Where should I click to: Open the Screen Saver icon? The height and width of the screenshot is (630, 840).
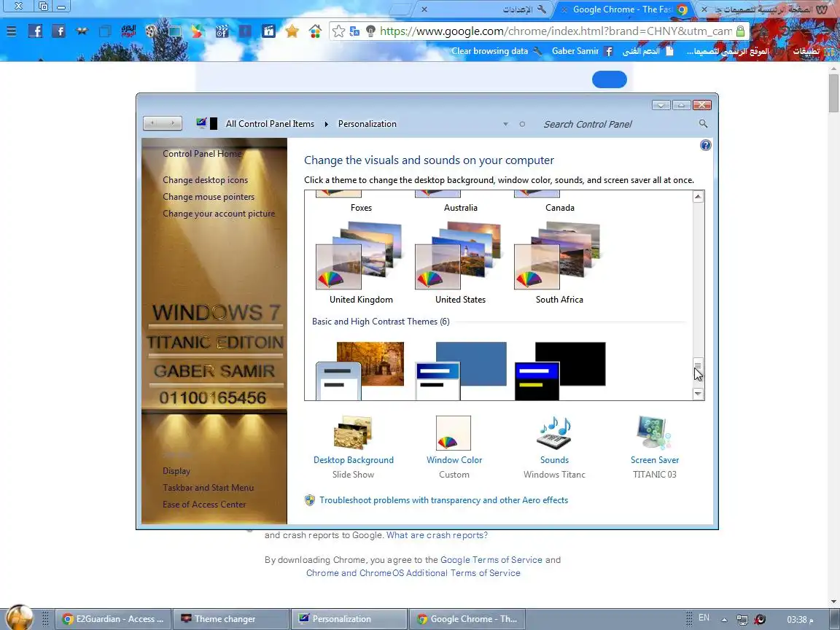pyautogui.click(x=654, y=432)
